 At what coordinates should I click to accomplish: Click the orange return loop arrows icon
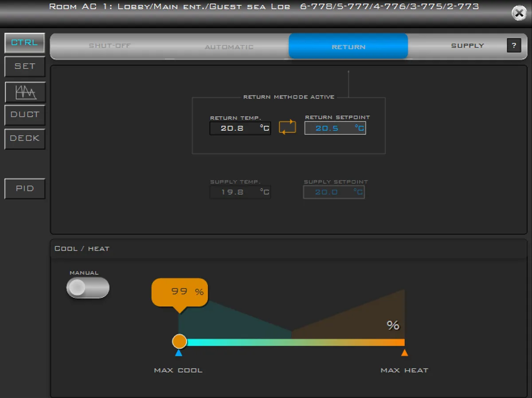[x=287, y=127]
